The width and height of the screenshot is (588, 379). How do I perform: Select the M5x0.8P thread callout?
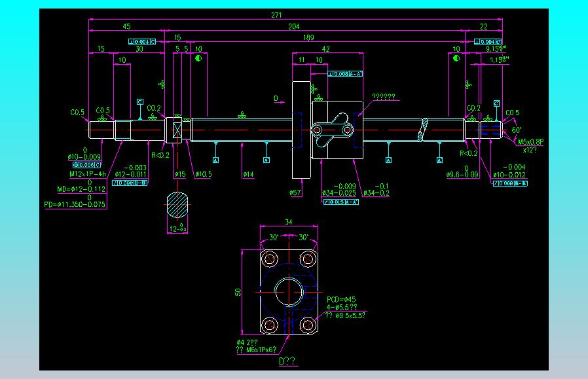point(530,141)
